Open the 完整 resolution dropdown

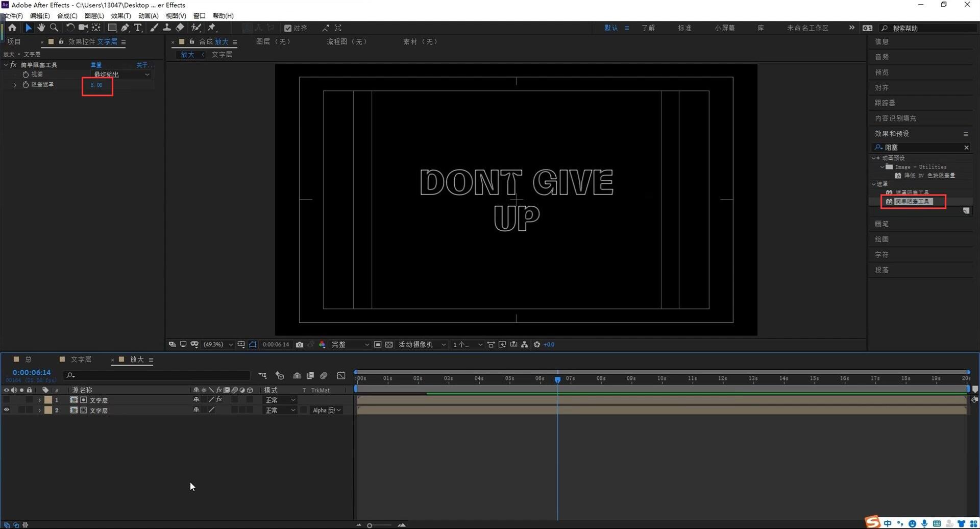coord(350,345)
